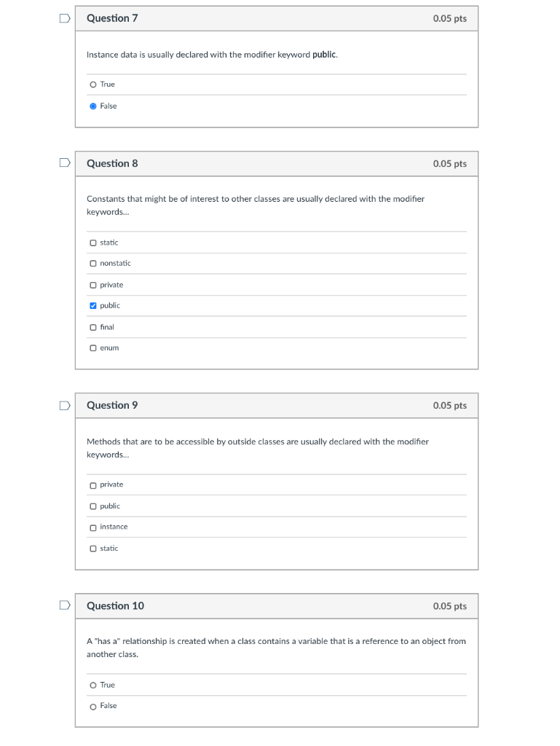Check the nonstatic option in Question 8

tap(92, 263)
